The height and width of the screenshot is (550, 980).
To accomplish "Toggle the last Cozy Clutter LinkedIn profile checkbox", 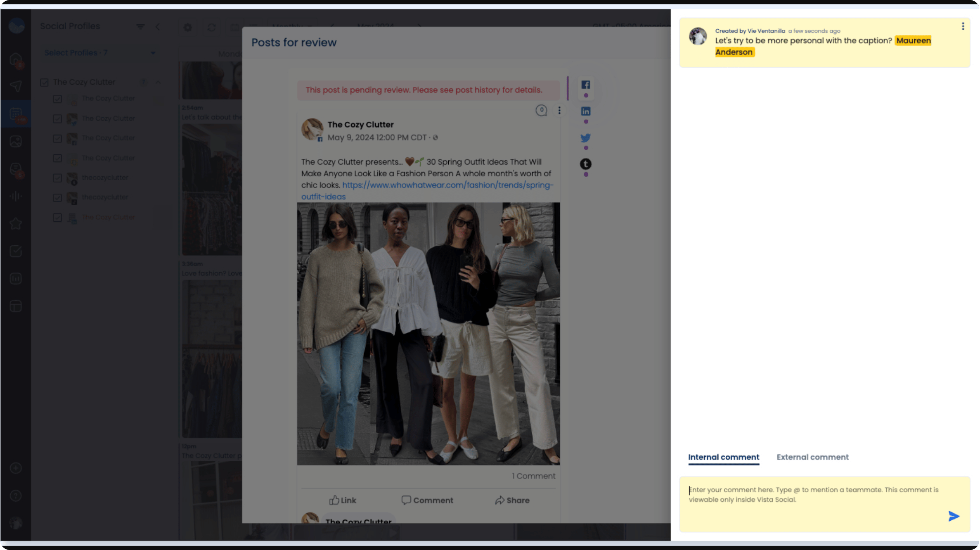I will point(58,217).
